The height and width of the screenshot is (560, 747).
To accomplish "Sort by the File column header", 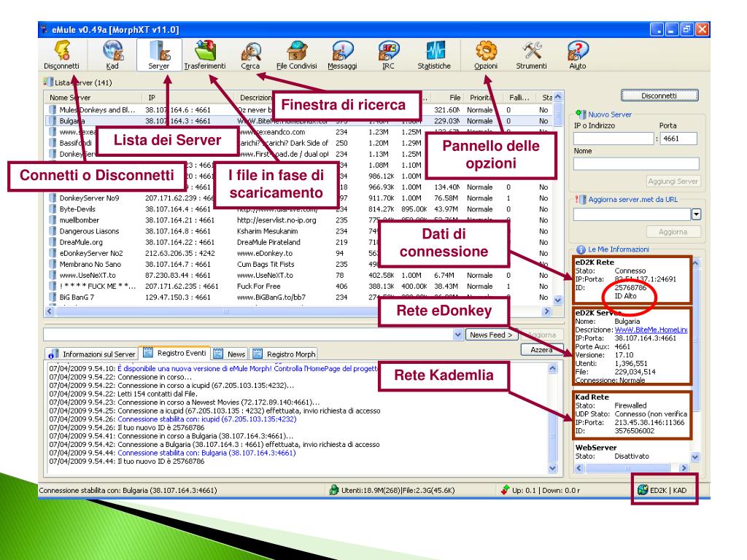I will (x=447, y=98).
